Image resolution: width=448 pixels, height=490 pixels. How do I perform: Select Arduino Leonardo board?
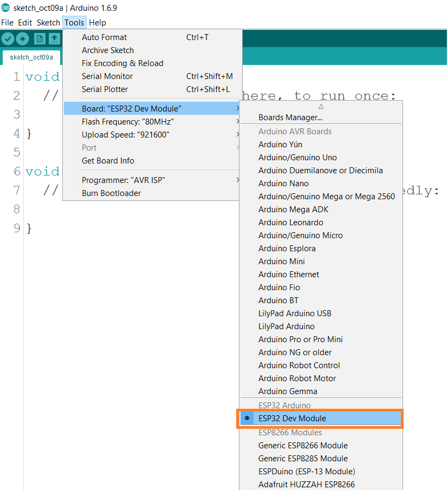[x=321, y=223]
